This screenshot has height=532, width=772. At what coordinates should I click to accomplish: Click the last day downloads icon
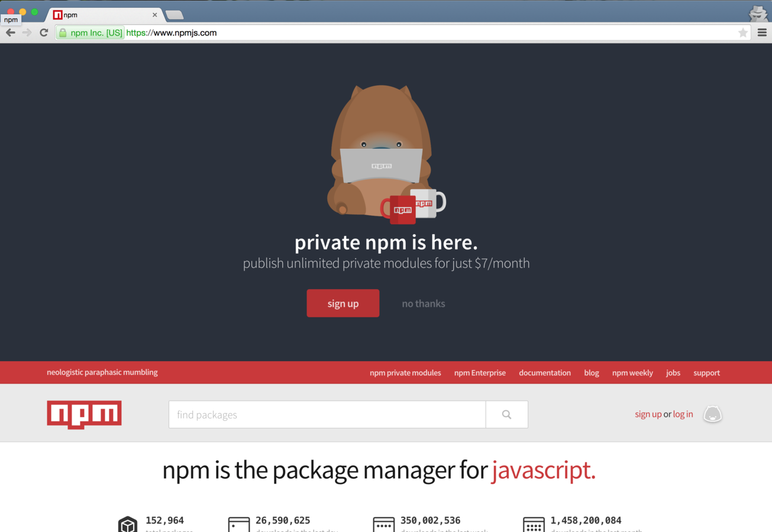[x=239, y=524]
